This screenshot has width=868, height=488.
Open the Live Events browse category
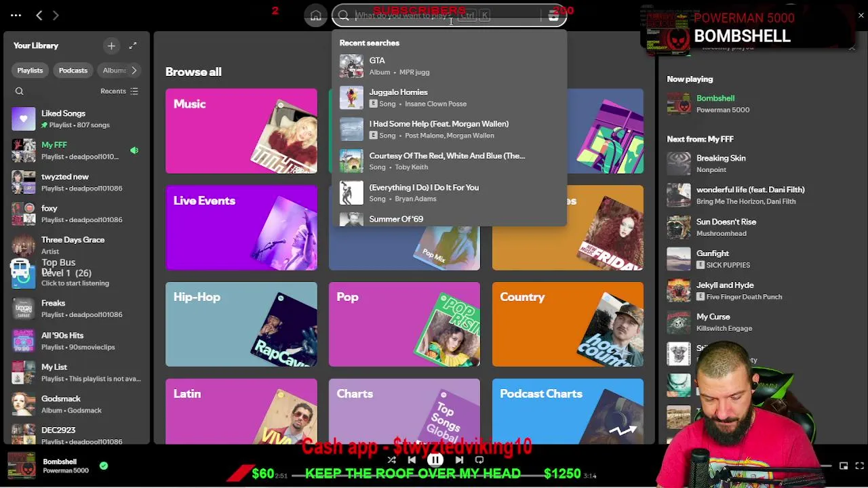pos(241,228)
